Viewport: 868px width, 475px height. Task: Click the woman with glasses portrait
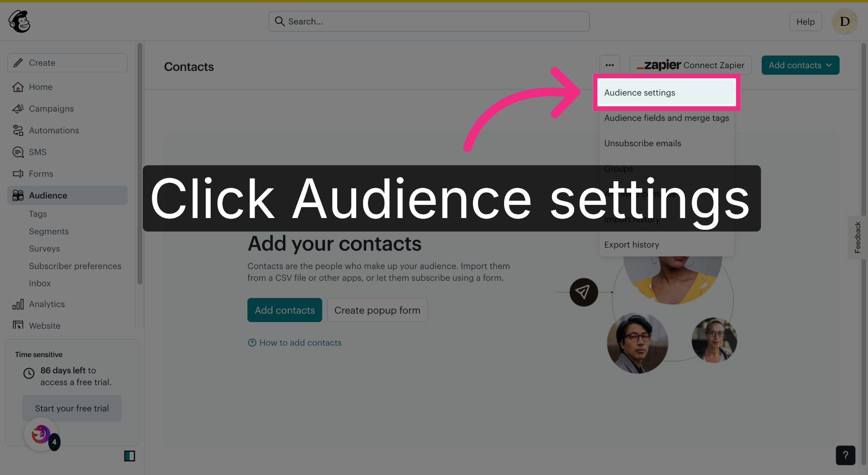coord(714,340)
